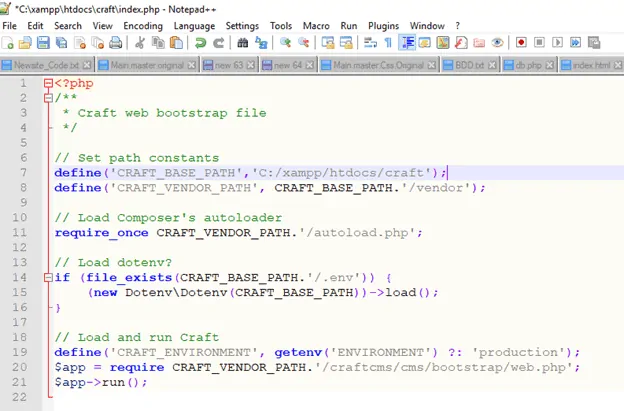Click the Copy toolbar icon
Screen dimensions: 624x411
pos(158,43)
